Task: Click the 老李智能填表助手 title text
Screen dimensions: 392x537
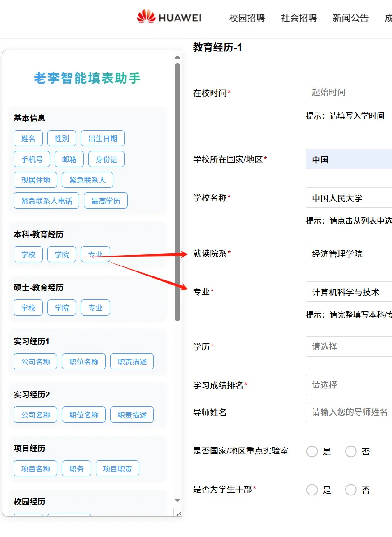Action: [x=87, y=78]
